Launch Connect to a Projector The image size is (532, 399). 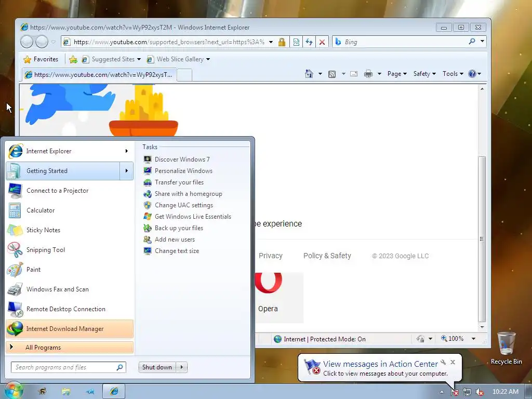pyautogui.click(x=70, y=191)
